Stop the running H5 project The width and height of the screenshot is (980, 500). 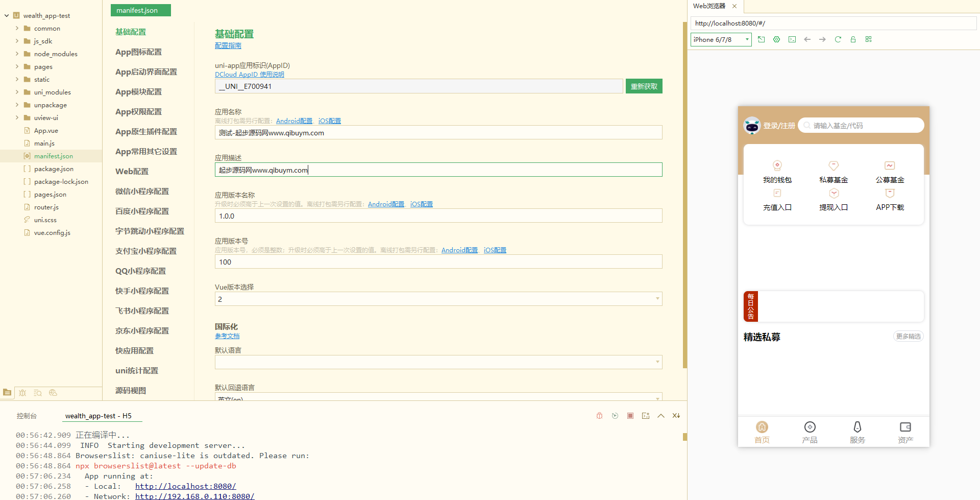coord(630,416)
